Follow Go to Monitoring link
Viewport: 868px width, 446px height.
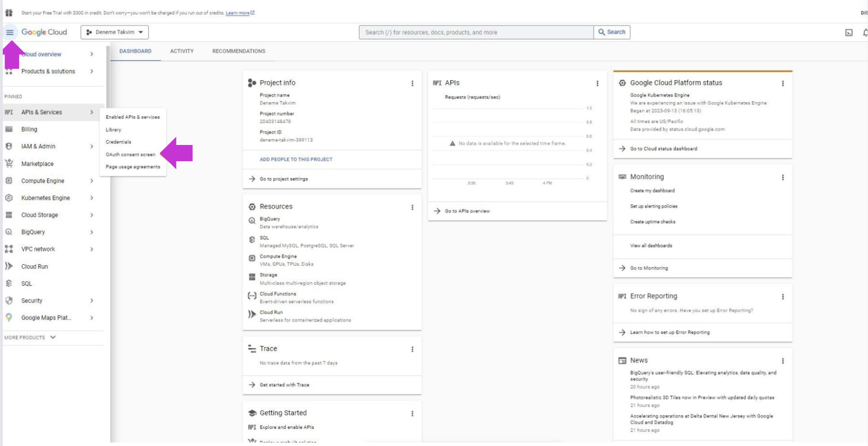pyautogui.click(x=649, y=268)
